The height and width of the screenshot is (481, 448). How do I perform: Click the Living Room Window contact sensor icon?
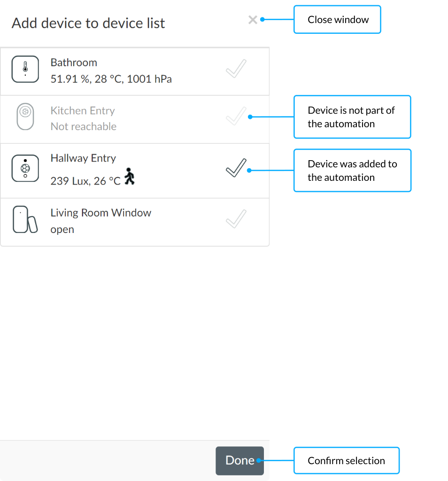(25, 219)
